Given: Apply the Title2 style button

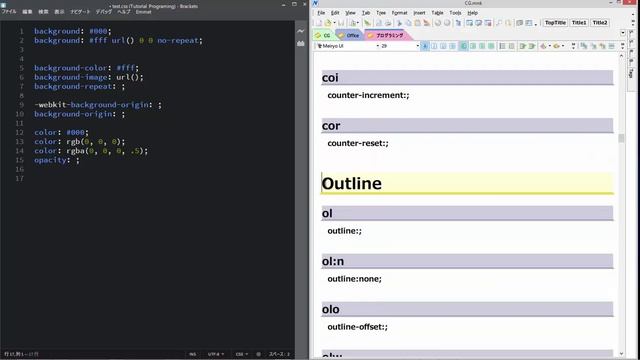Looking at the screenshot, I should click(600, 23).
